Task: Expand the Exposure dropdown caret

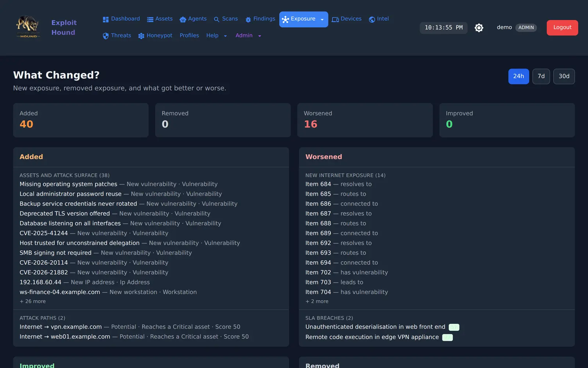Action: click(x=322, y=20)
